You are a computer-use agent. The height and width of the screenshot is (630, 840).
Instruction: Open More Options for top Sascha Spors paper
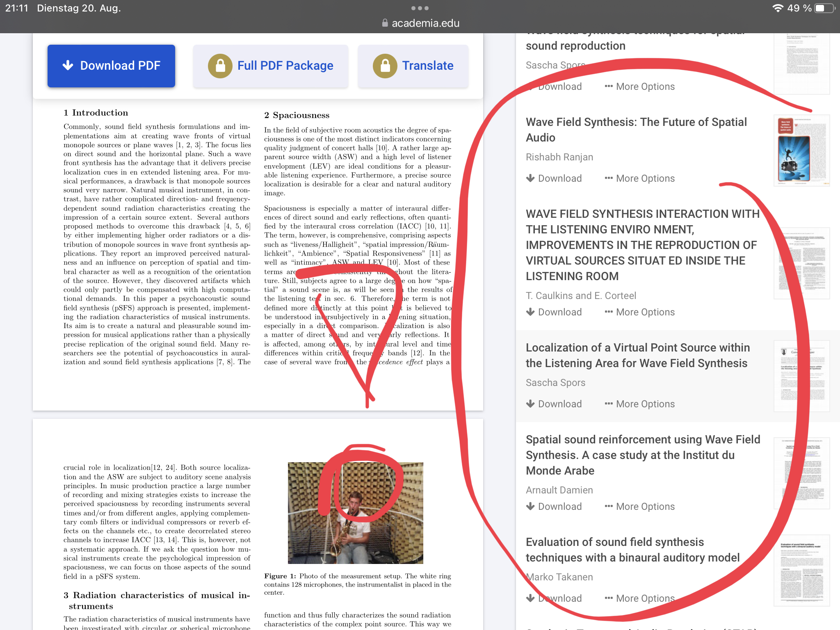(640, 87)
